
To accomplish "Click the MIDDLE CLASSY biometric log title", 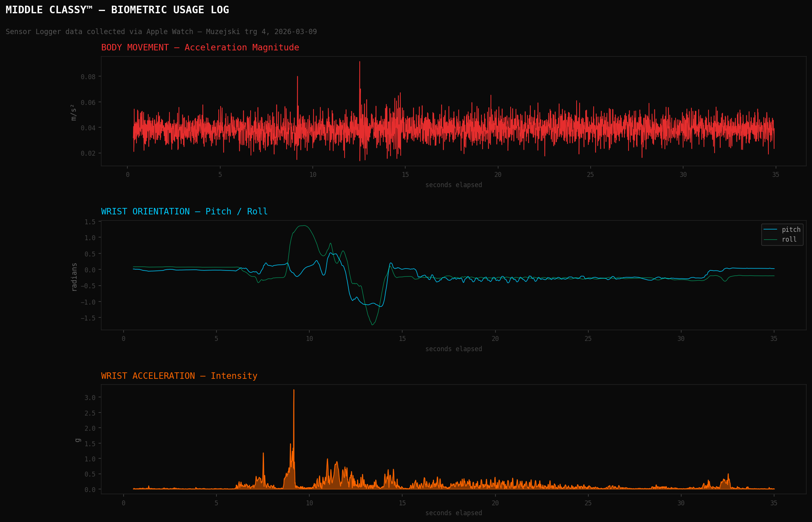I will click(117, 10).
